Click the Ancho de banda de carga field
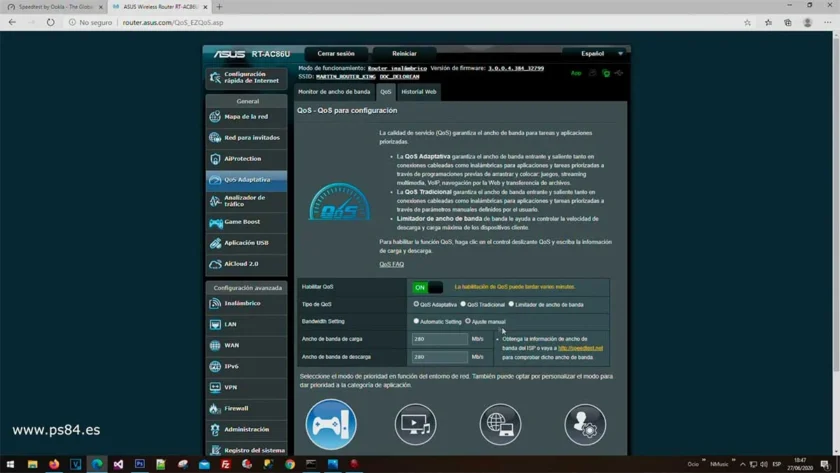The image size is (840, 473). 439,339
